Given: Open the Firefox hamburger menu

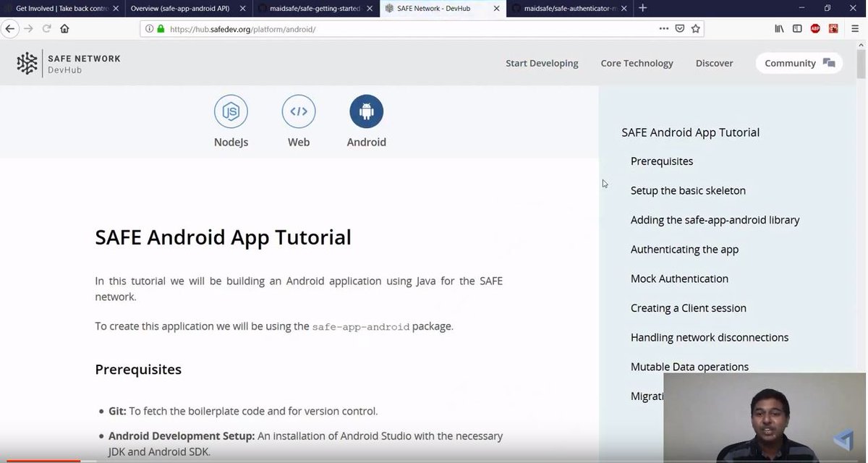Looking at the screenshot, I should tap(854, 28).
